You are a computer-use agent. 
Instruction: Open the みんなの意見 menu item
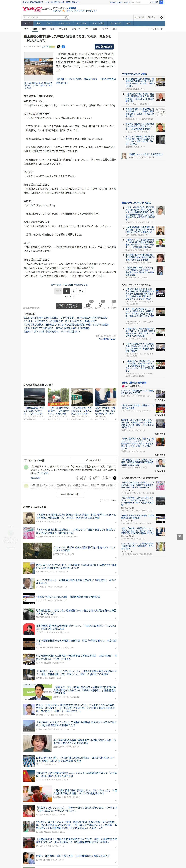pos(98,24)
